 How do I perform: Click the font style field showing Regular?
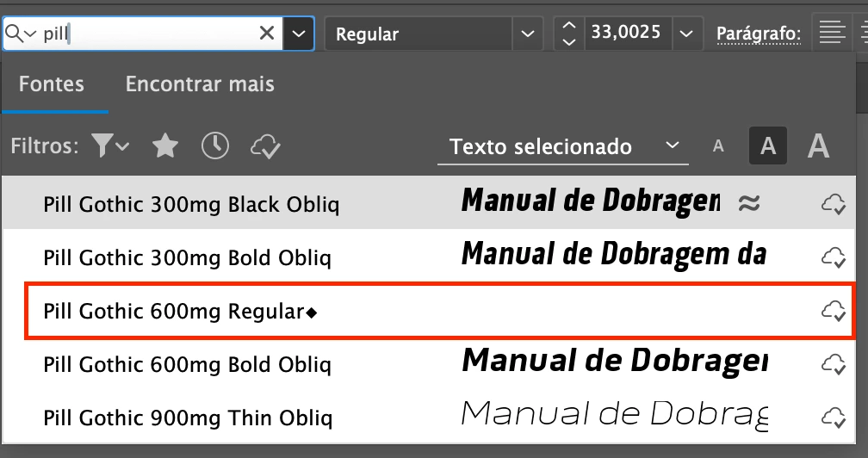pyautogui.click(x=418, y=34)
